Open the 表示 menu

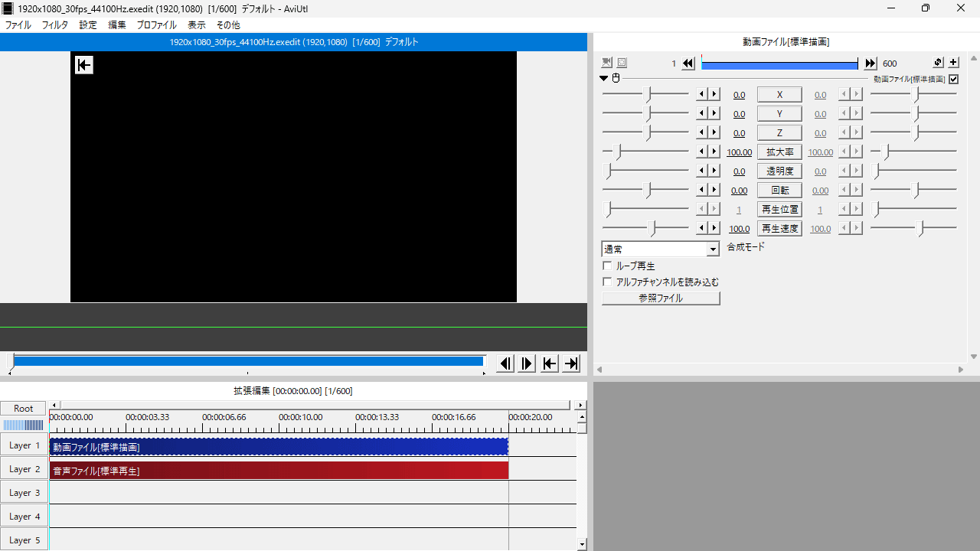(x=197, y=25)
